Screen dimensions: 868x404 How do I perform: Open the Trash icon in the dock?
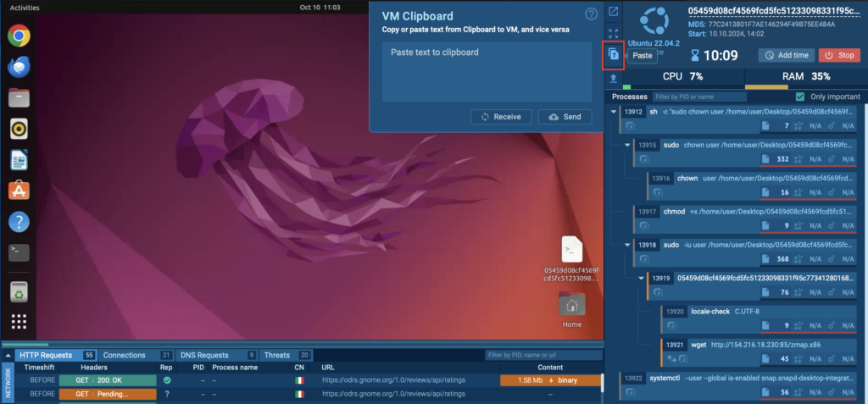pyautogui.click(x=19, y=291)
